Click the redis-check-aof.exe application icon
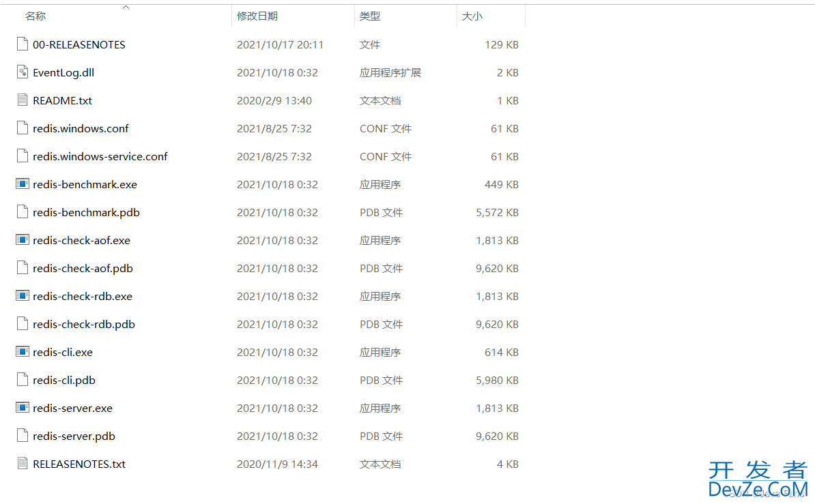 click(23, 240)
